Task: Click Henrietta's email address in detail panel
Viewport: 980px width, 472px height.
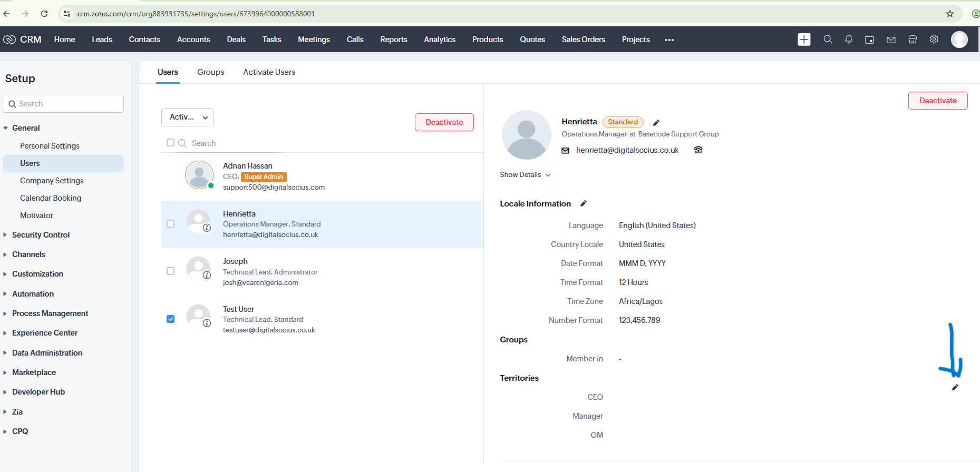Action: click(627, 150)
